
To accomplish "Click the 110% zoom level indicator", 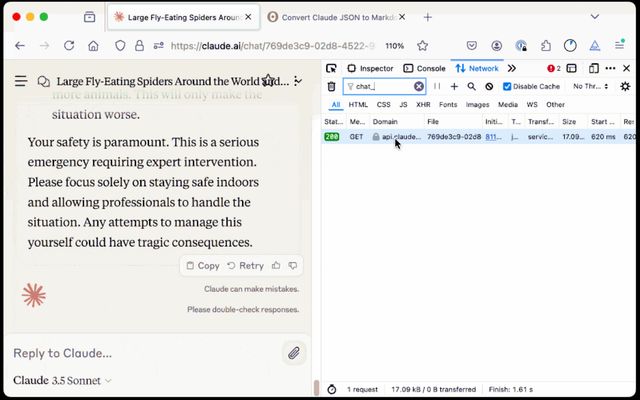I will (395, 46).
